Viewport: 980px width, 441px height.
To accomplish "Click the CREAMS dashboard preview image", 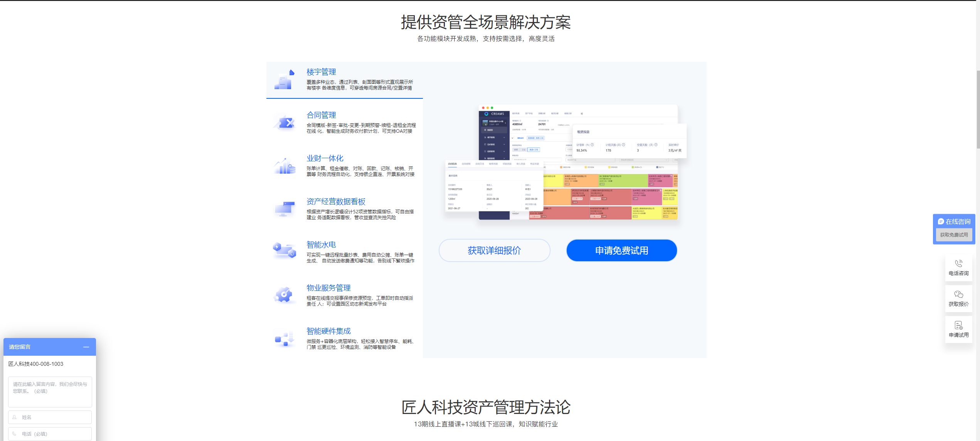I will tap(566, 162).
